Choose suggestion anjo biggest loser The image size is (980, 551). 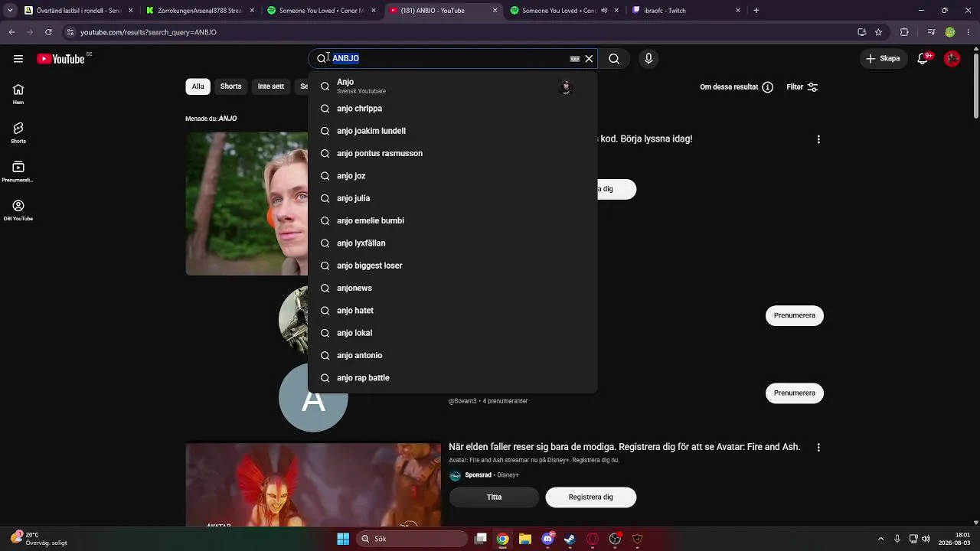(x=452, y=266)
